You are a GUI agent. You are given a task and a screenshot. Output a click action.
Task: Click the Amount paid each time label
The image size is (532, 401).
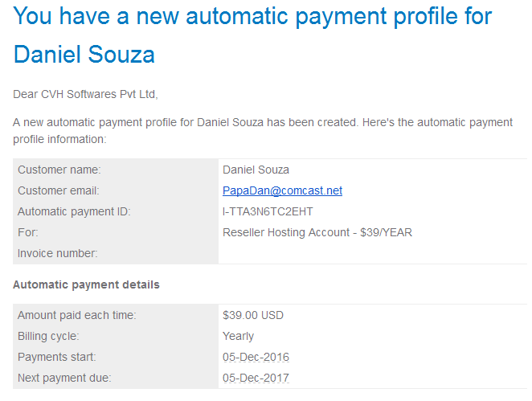(x=76, y=315)
